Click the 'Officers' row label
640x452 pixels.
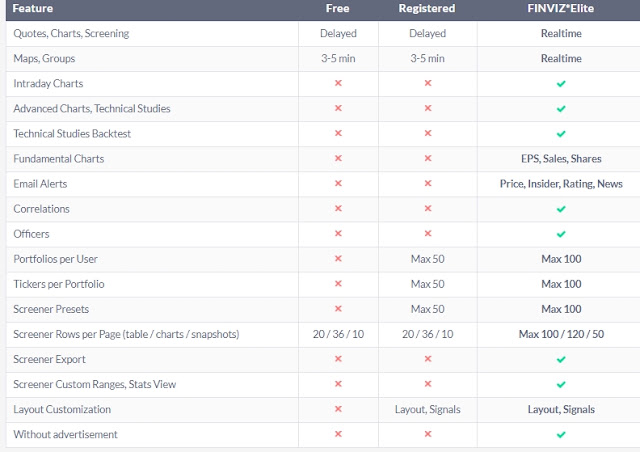click(31, 234)
